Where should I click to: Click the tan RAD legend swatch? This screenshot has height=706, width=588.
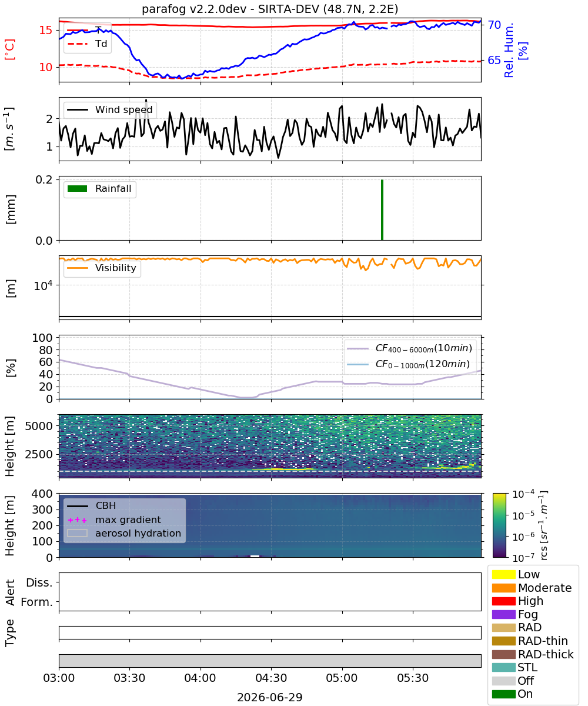tap(503, 628)
